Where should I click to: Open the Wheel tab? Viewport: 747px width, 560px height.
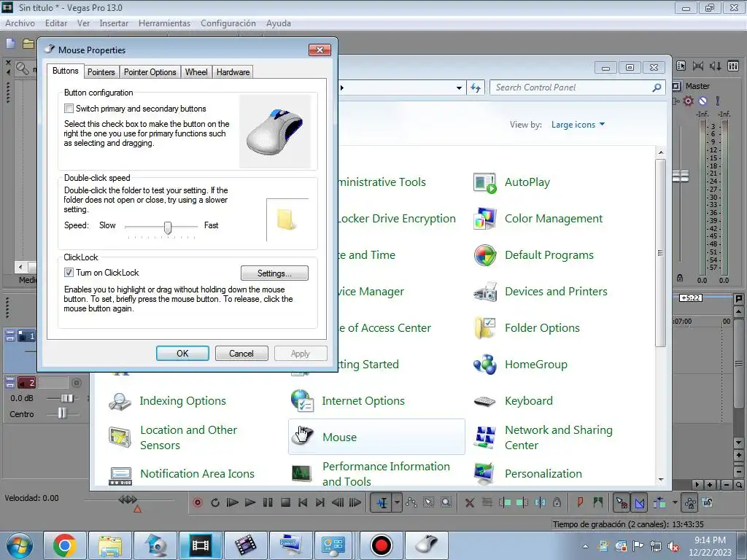tap(196, 72)
